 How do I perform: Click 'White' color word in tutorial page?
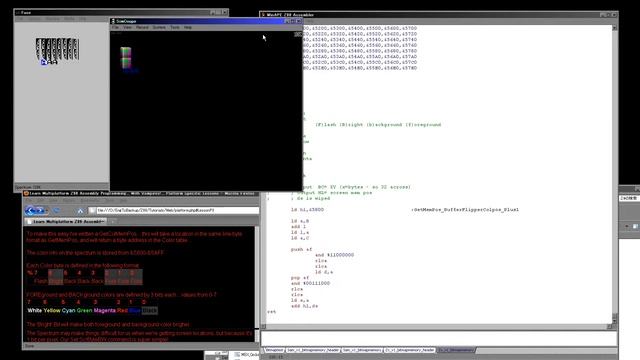point(35,311)
